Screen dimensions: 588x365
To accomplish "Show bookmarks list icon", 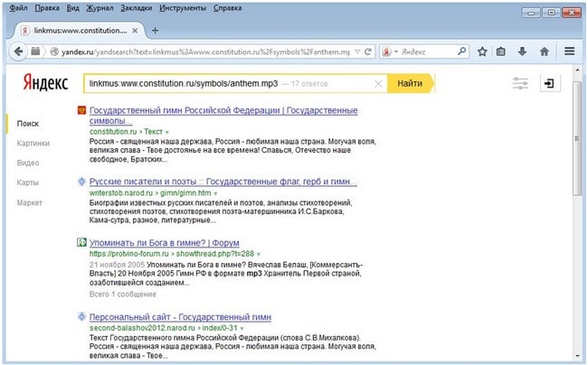I will tap(500, 51).
